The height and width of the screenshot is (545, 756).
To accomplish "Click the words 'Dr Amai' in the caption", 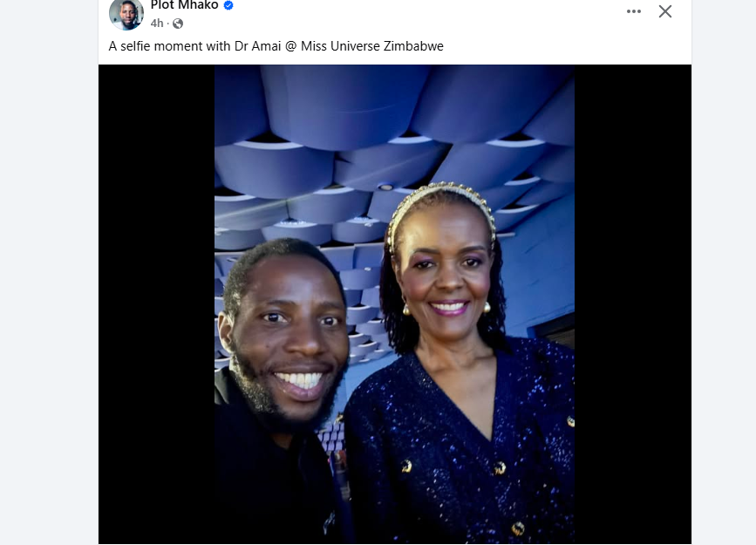I will (257, 46).
